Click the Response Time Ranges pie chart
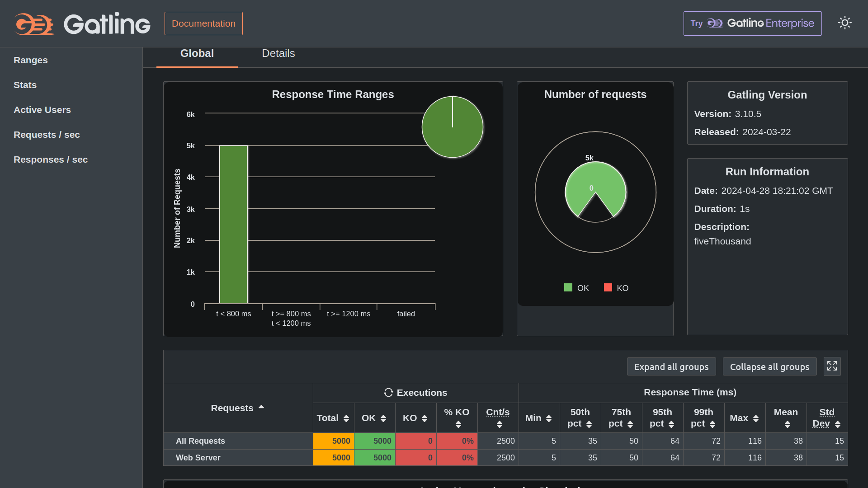The height and width of the screenshot is (488, 868). 453,127
